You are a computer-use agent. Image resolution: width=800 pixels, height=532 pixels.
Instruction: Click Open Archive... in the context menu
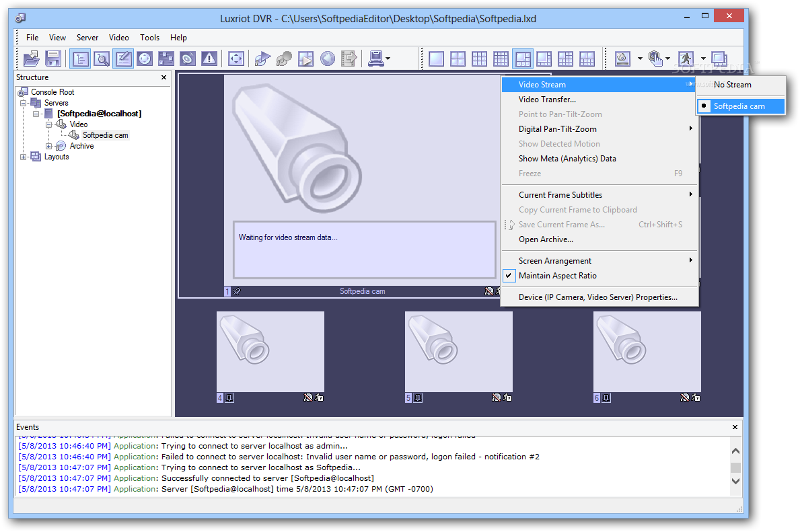(599, 239)
